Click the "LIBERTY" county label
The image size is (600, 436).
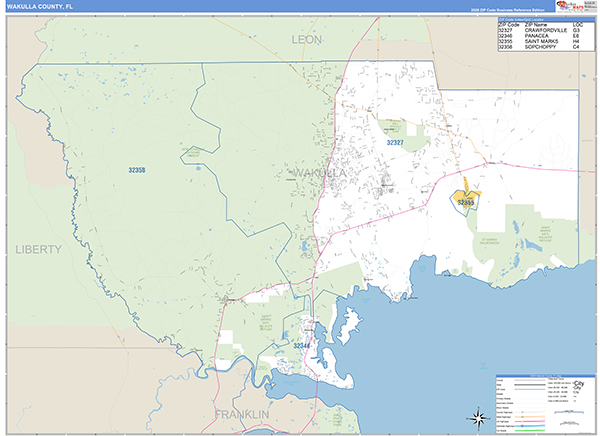[38, 250]
